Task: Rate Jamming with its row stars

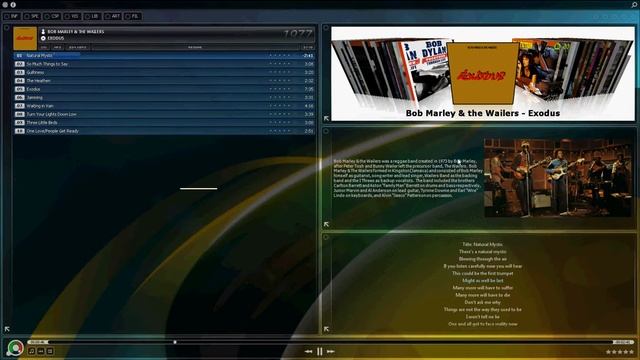Action: coord(280,98)
